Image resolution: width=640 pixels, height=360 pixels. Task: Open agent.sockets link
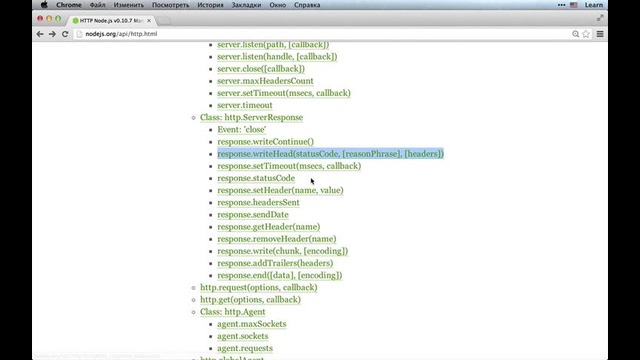click(x=242, y=336)
